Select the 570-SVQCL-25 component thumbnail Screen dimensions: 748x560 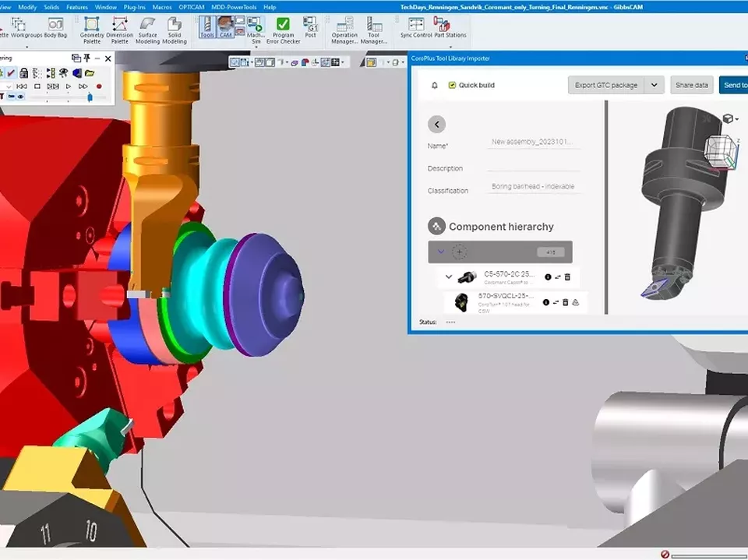coord(461,302)
